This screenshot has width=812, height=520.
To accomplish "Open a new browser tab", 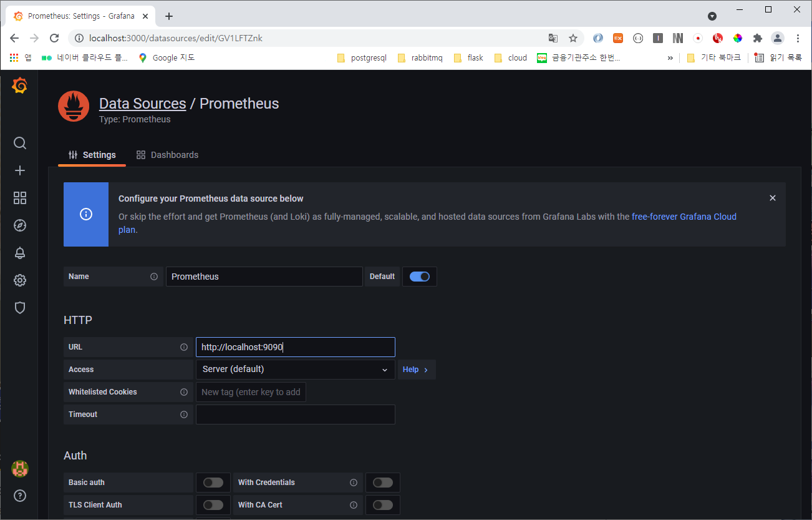I will [x=169, y=16].
